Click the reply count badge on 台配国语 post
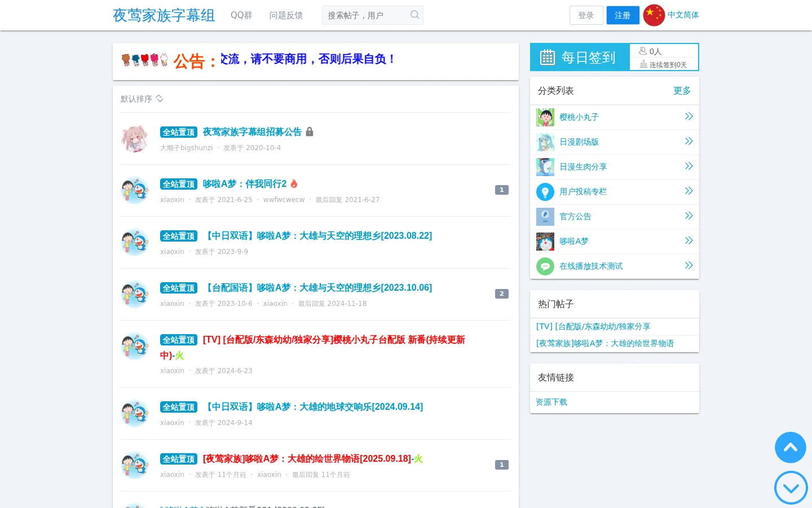The image size is (812, 508). point(502,294)
